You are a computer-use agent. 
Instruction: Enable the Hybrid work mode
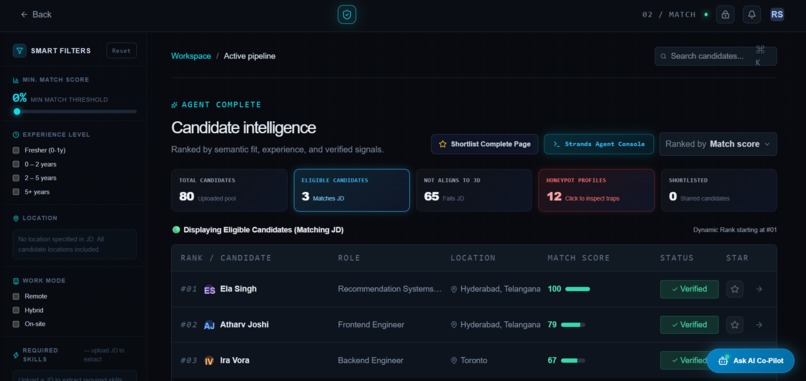16,310
